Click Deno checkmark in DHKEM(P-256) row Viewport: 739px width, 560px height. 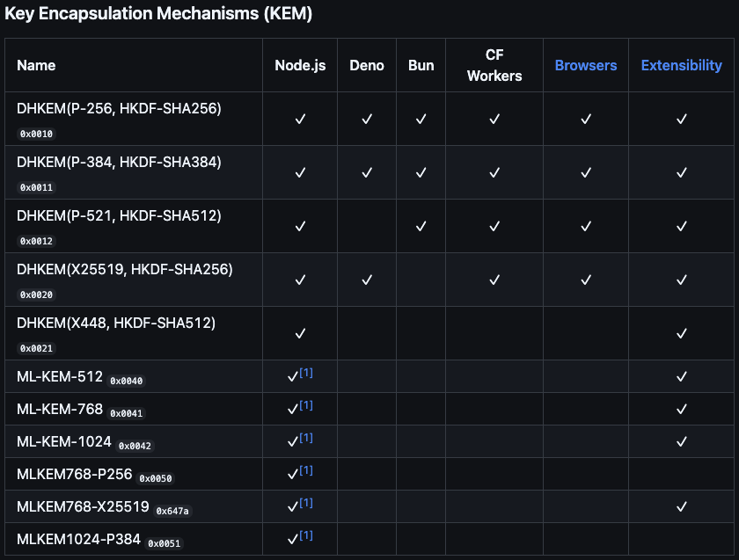click(x=367, y=120)
